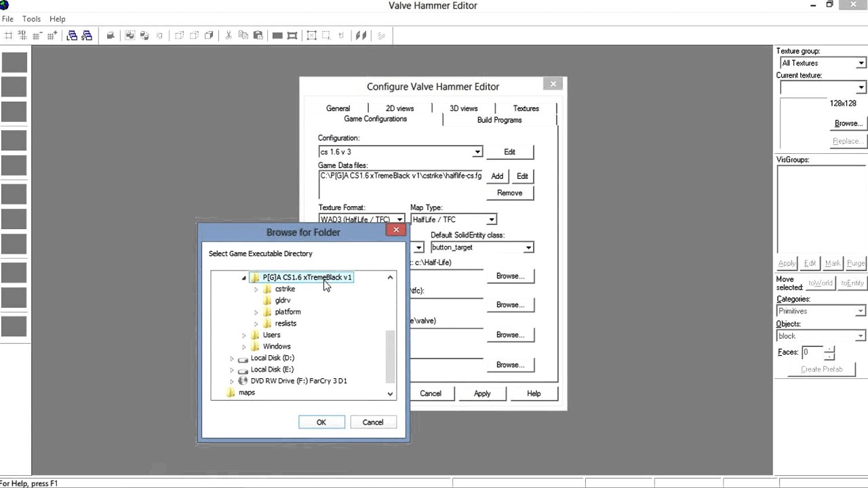Click the folder tree scroll-down arrow

coord(390,394)
